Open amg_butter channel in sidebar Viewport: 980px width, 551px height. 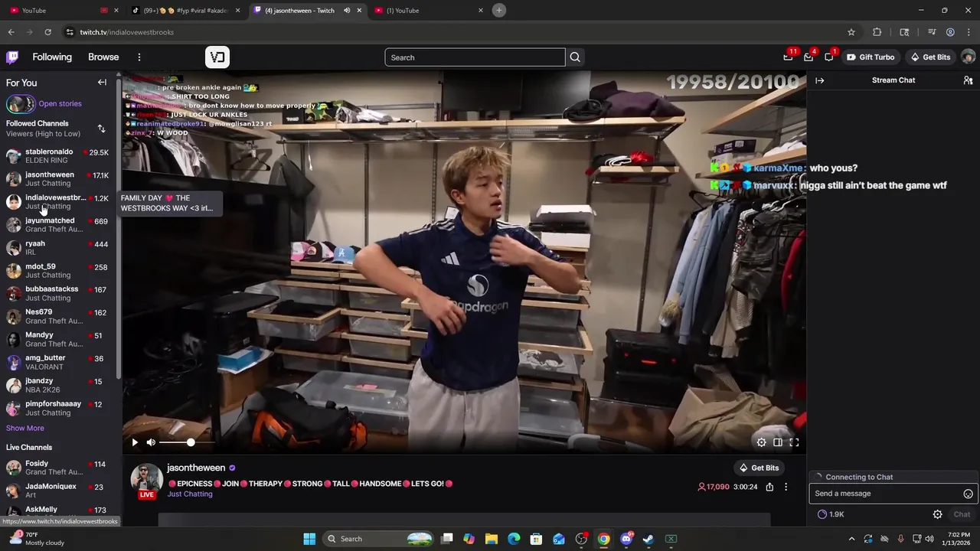click(x=58, y=362)
